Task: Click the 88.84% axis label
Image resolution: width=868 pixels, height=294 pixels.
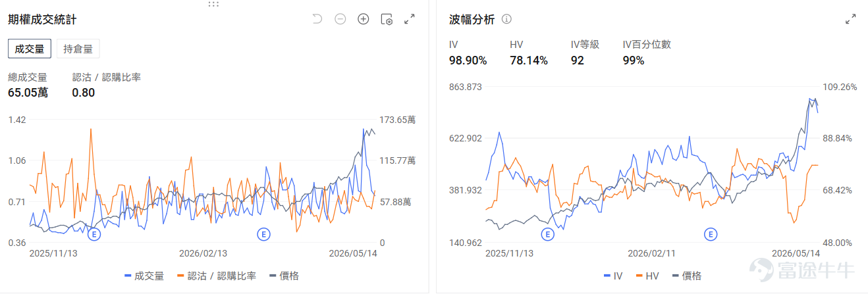Action: click(x=839, y=139)
